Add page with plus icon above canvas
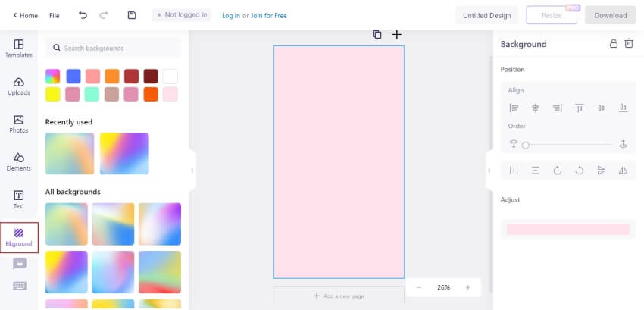This screenshot has height=310, width=644. [396, 35]
